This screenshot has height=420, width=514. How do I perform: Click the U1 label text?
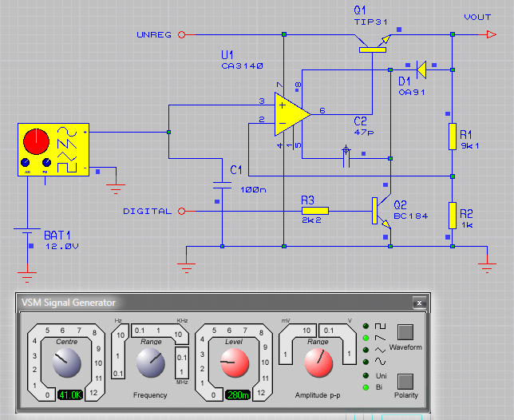tap(227, 55)
